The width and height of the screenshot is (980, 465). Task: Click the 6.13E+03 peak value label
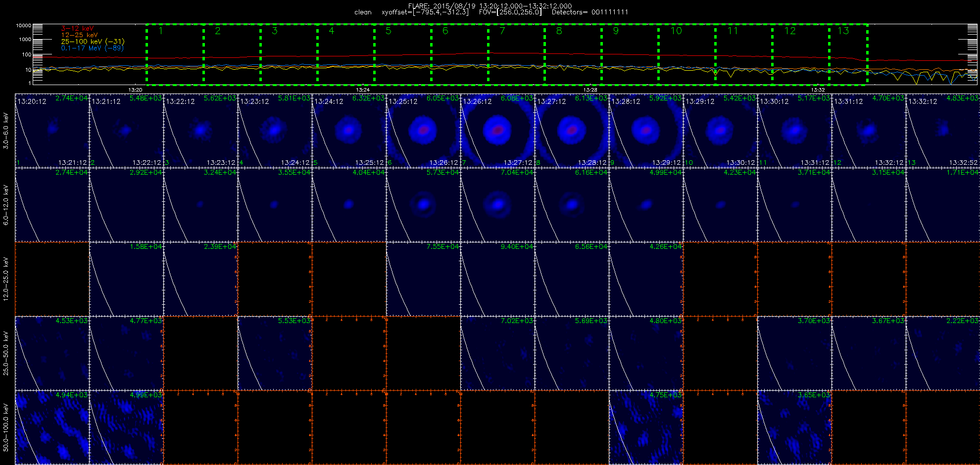(x=591, y=98)
